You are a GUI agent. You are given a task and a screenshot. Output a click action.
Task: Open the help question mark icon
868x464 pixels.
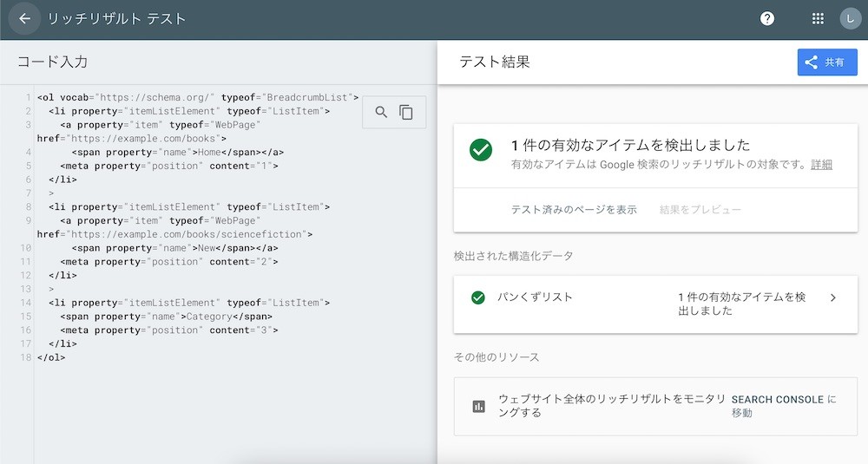[x=767, y=18]
